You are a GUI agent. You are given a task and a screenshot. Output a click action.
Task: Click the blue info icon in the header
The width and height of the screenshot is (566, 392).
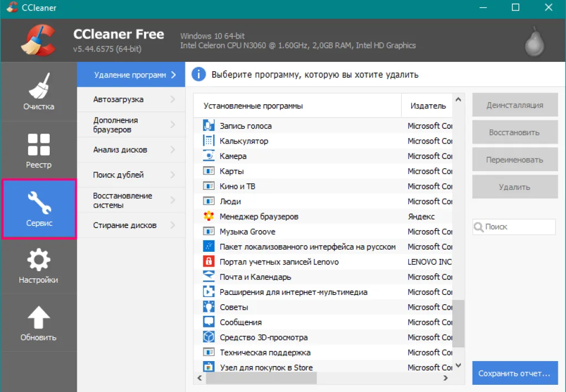pos(198,75)
